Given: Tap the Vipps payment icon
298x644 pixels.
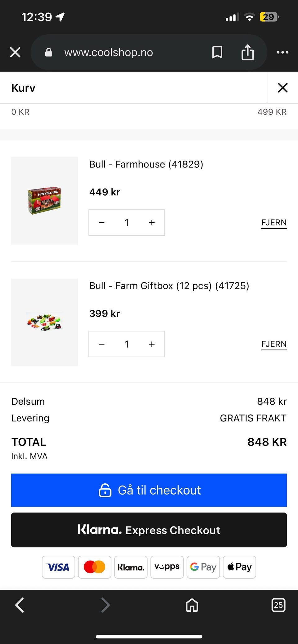Looking at the screenshot, I should point(167,567).
